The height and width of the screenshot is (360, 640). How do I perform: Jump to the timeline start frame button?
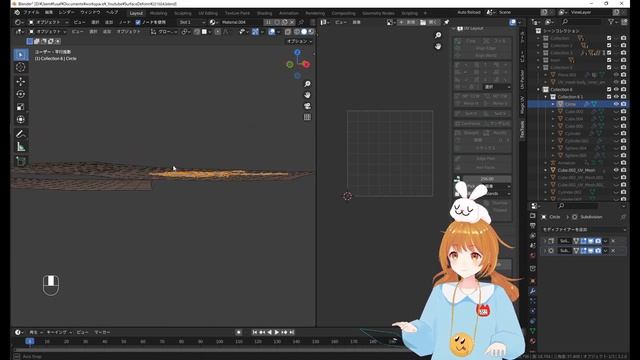pos(255,332)
